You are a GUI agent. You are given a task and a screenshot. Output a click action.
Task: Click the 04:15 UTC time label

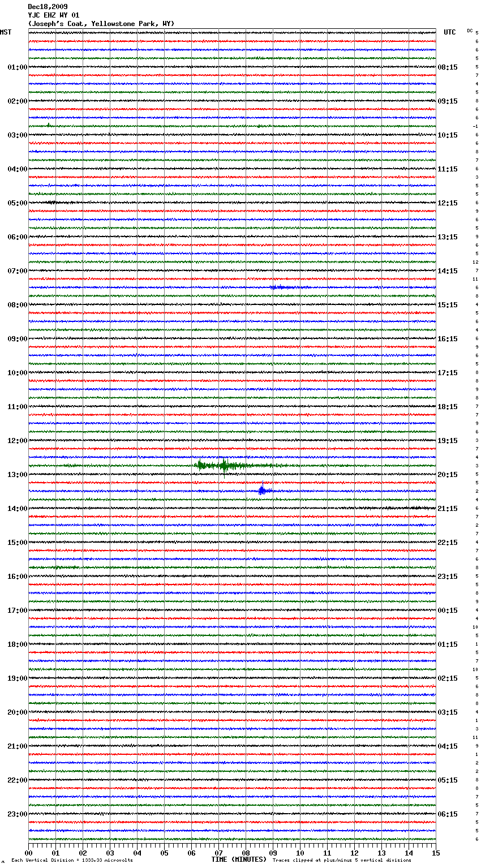(x=448, y=746)
